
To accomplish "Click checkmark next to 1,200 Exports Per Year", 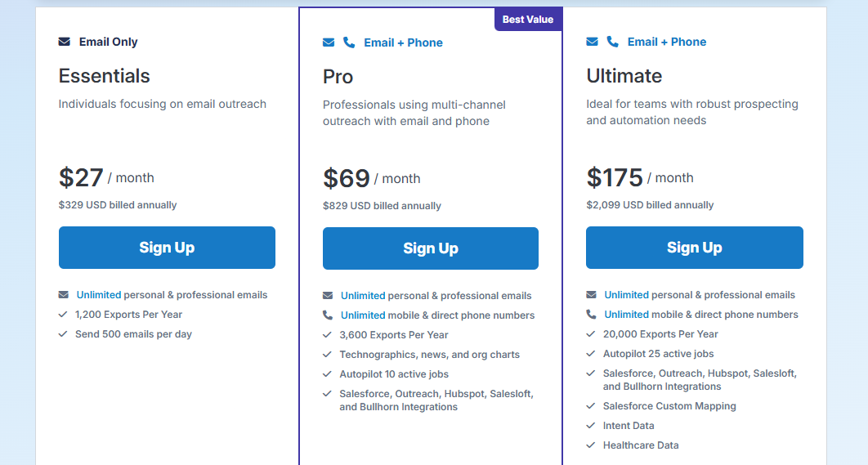I will (63, 315).
